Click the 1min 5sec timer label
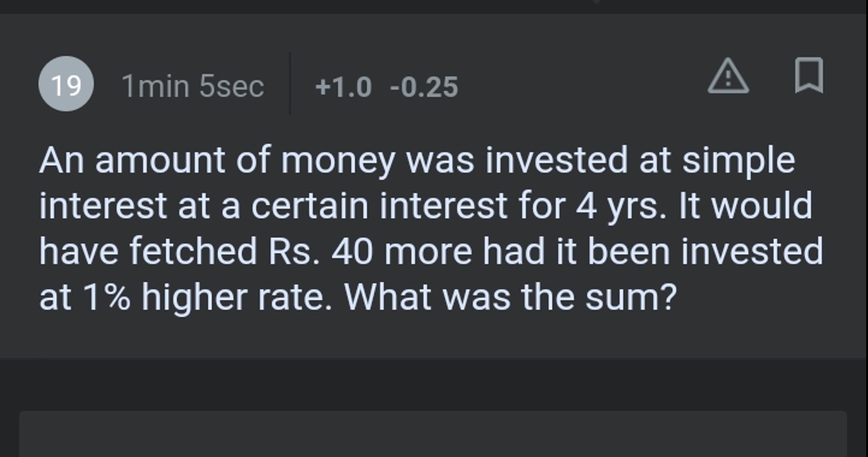This screenshot has width=868, height=457. [192, 86]
